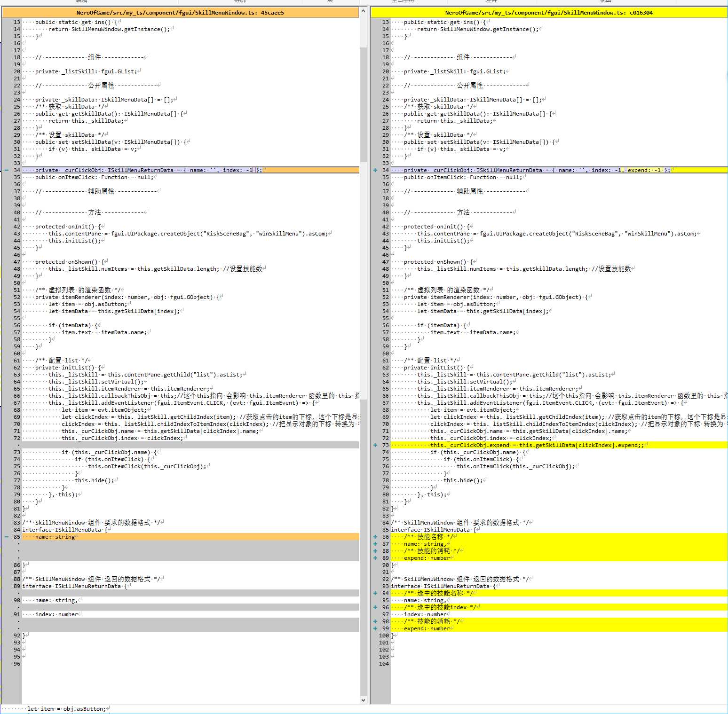Click the plus marker beside right line 89
Screen dimensions: 728x714
point(375,558)
